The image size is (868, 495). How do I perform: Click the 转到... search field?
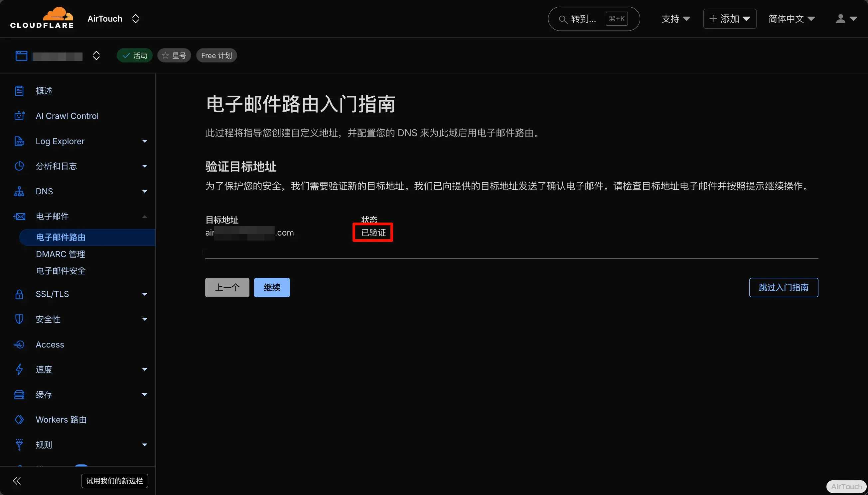click(583, 19)
